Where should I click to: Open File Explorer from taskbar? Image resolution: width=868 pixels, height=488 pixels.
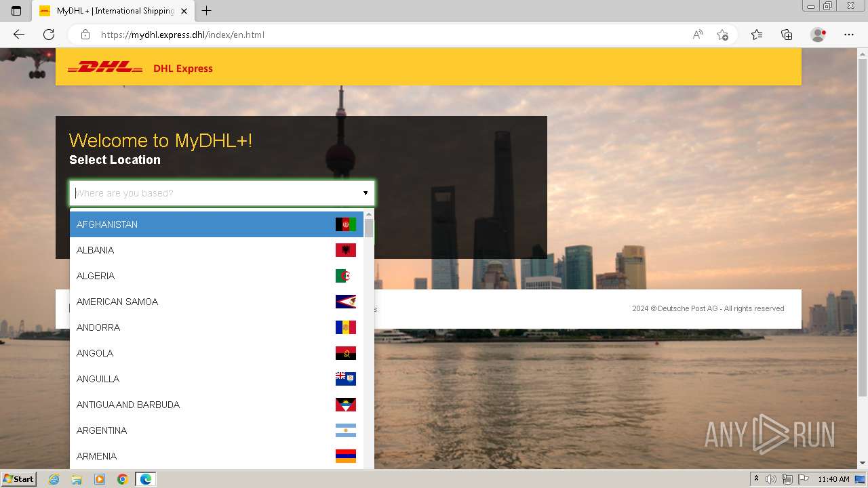(77, 479)
